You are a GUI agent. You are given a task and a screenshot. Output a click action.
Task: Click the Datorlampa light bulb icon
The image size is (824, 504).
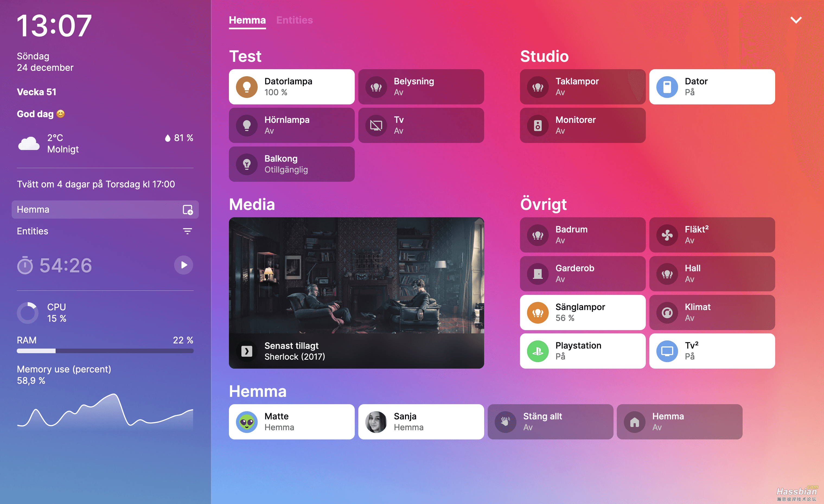pyautogui.click(x=247, y=87)
